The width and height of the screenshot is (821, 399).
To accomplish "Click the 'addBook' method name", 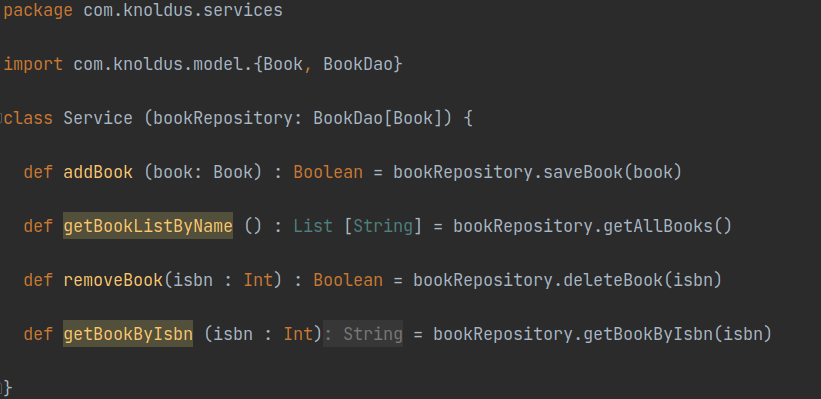I will [x=98, y=172].
